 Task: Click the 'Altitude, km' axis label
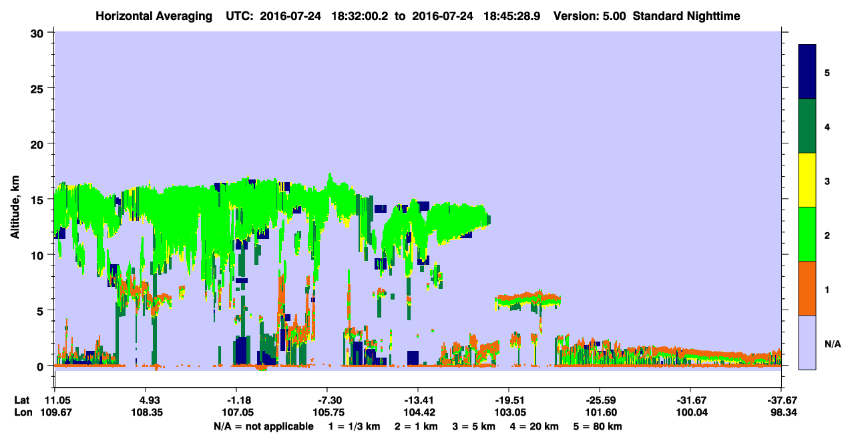click(x=15, y=207)
